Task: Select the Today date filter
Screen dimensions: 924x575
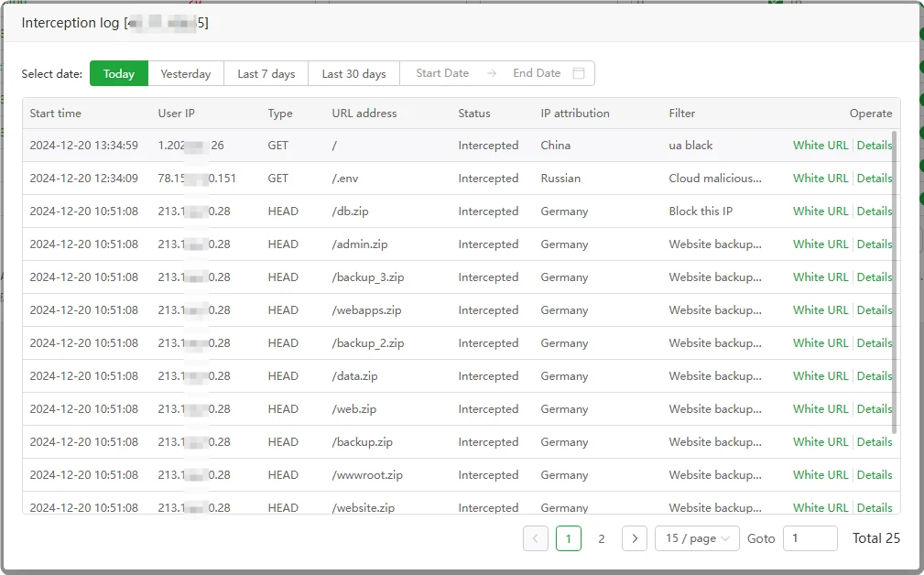Action: 118,74
